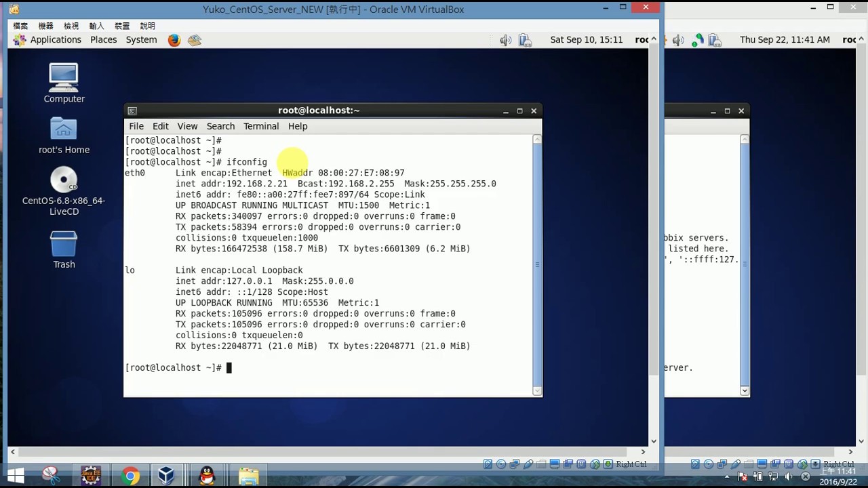Screen dimensions: 868x488
Task: Open Java EE IDE from the taskbar
Action: [91, 476]
